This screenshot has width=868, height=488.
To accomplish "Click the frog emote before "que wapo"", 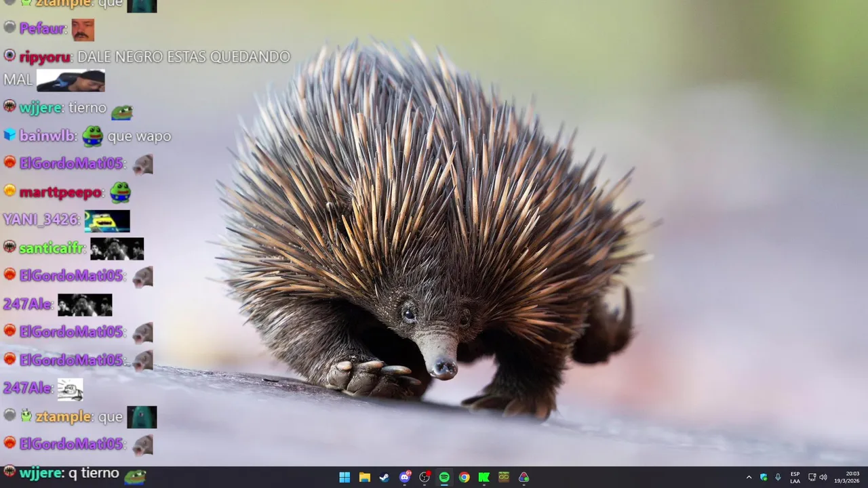I will point(92,136).
